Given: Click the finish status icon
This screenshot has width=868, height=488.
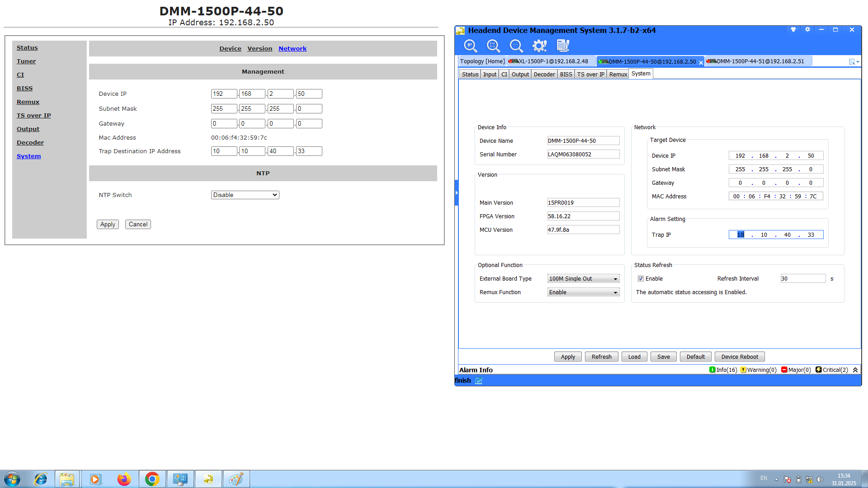Looking at the screenshot, I should (x=479, y=381).
